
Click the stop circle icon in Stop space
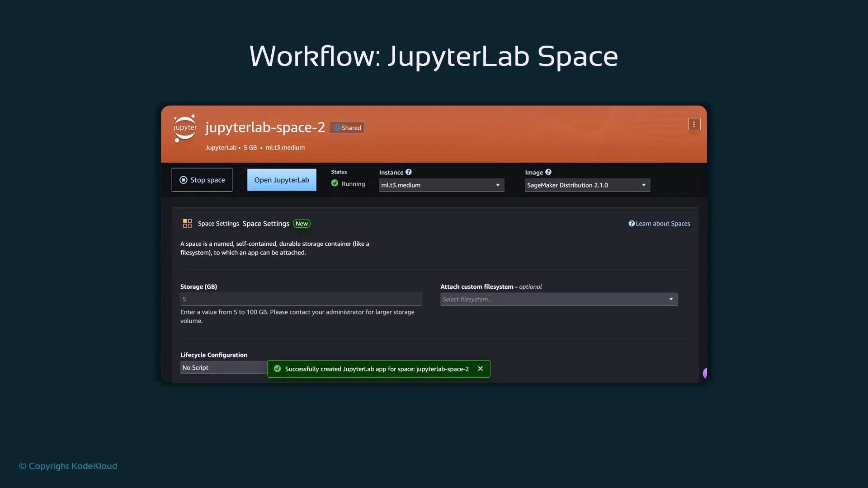(x=183, y=179)
